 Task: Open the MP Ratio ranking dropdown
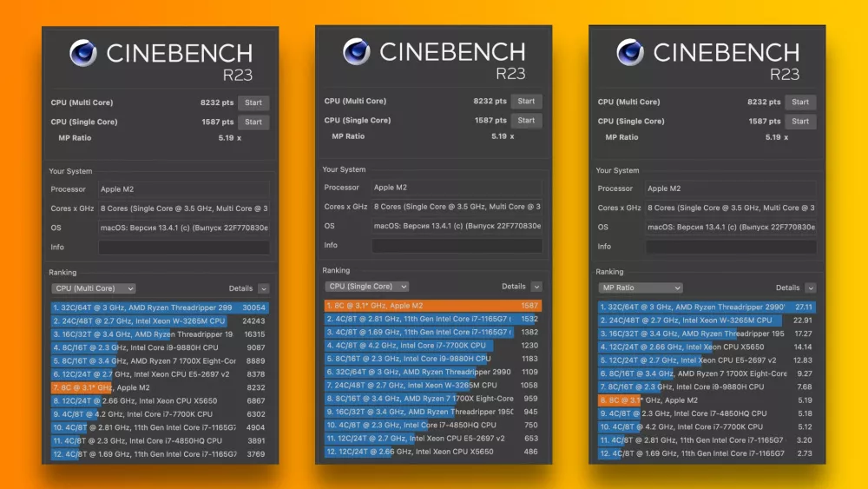pos(641,288)
